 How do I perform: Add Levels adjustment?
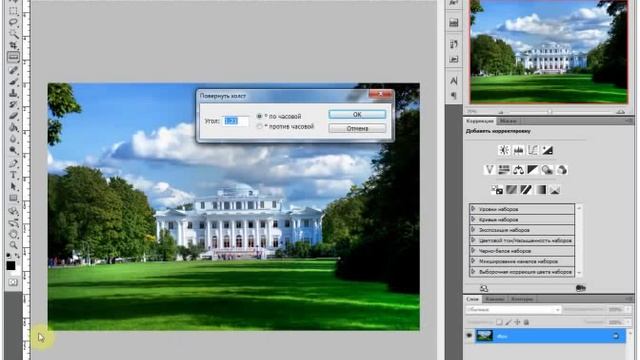518,150
